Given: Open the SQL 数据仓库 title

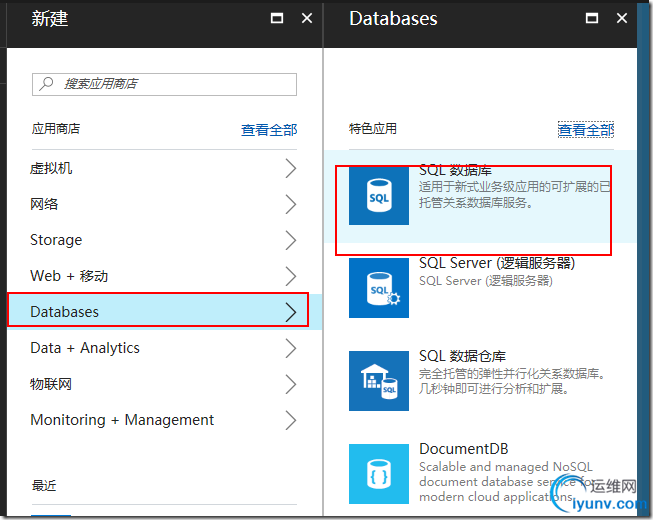Looking at the screenshot, I should click(x=462, y=356).
